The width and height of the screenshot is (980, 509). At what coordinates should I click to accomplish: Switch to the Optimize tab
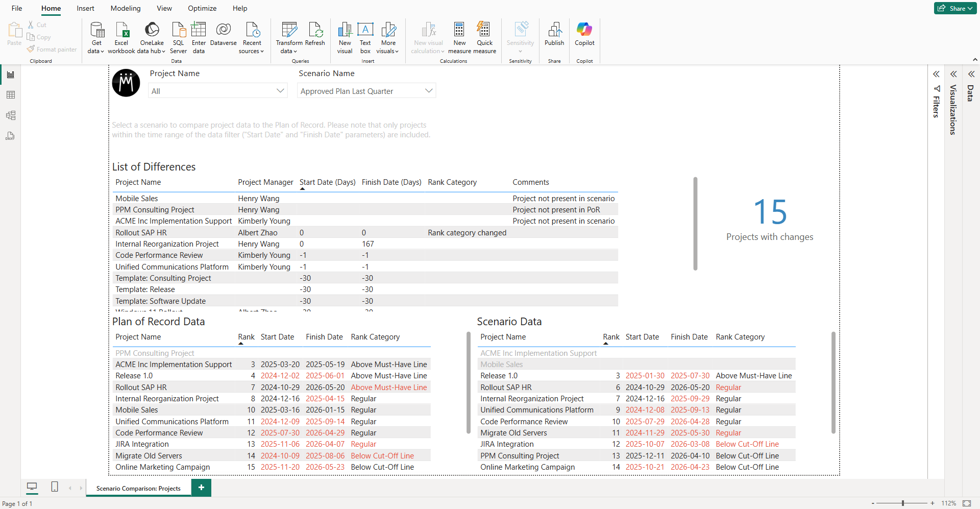coord(202,8)
